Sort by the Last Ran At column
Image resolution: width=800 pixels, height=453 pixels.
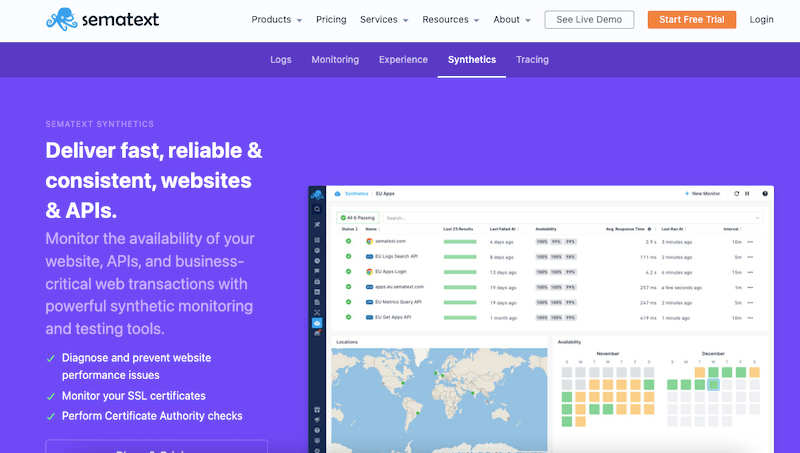pos(673,229)
